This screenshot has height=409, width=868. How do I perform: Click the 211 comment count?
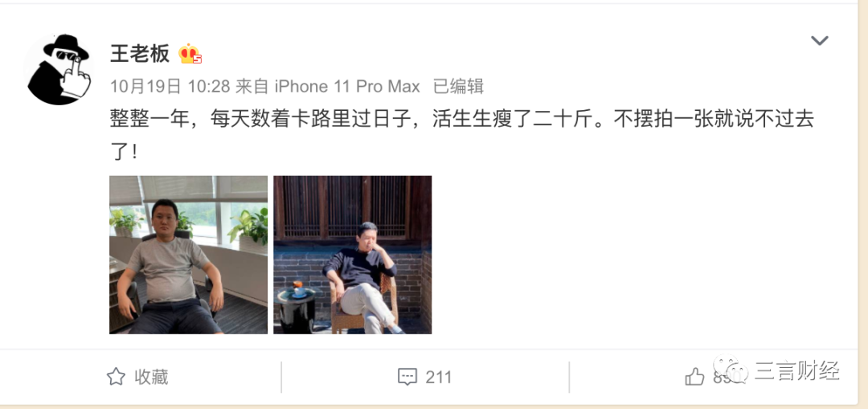pos(439,378)
